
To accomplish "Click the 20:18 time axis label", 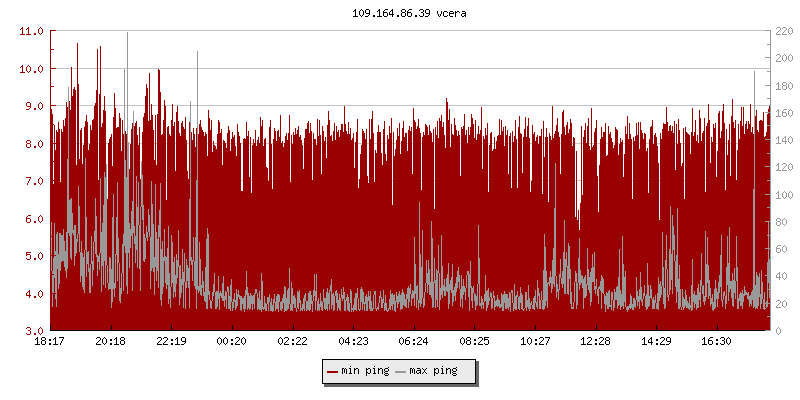I will 110,342.
